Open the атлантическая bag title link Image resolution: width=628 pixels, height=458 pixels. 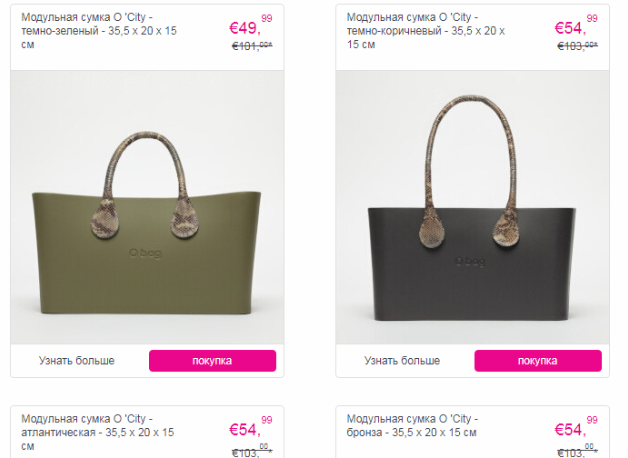(x=98, y=432)
